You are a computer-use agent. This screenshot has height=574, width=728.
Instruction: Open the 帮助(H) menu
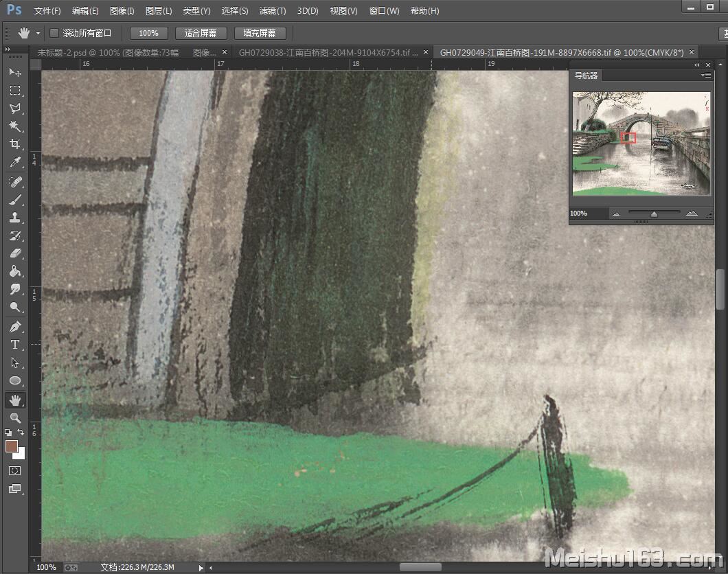click(x=425, y=11)
